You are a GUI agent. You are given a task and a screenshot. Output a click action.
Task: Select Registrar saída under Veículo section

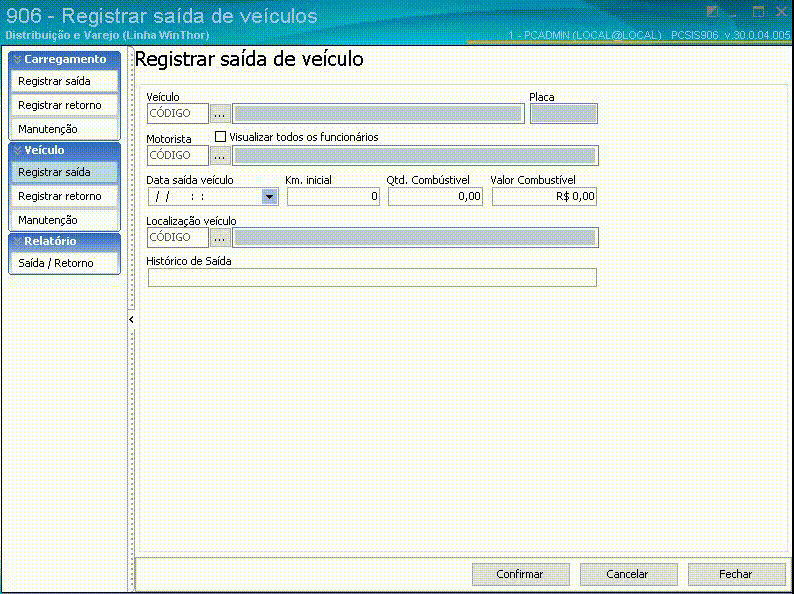64,172
